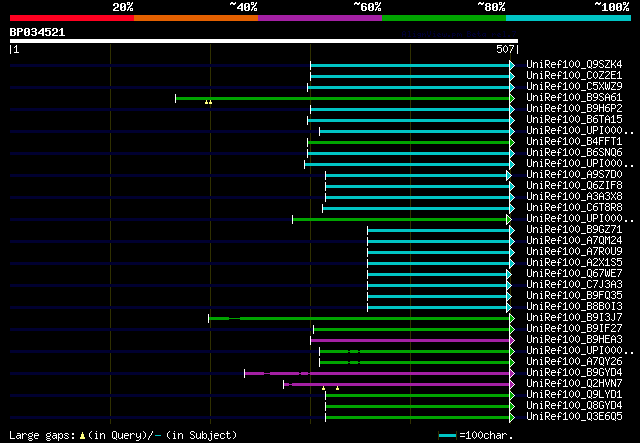
Task: Click the green alignment bar for UniRef100_A7QY26
Action: (414, 363)
